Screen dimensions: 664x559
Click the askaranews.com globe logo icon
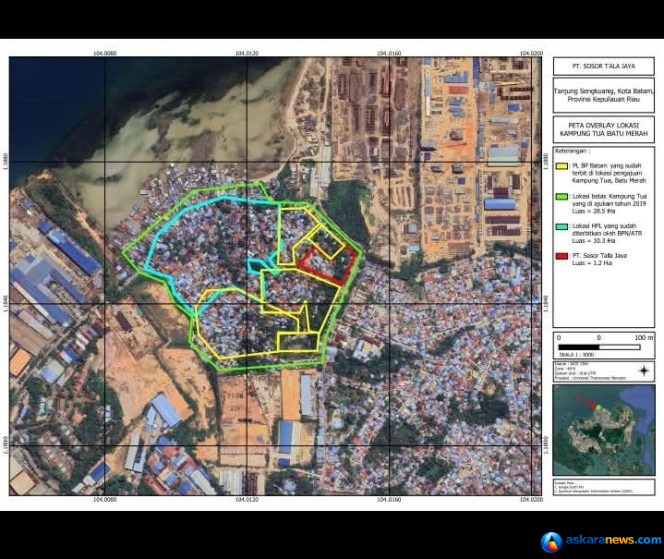pyautogui.click(x=551, y=542)
